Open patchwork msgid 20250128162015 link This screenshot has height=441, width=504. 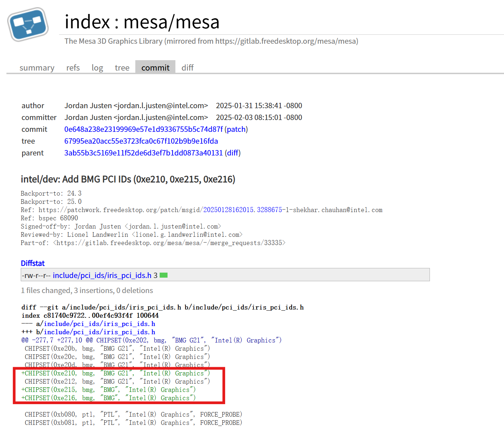coord(243,210)
